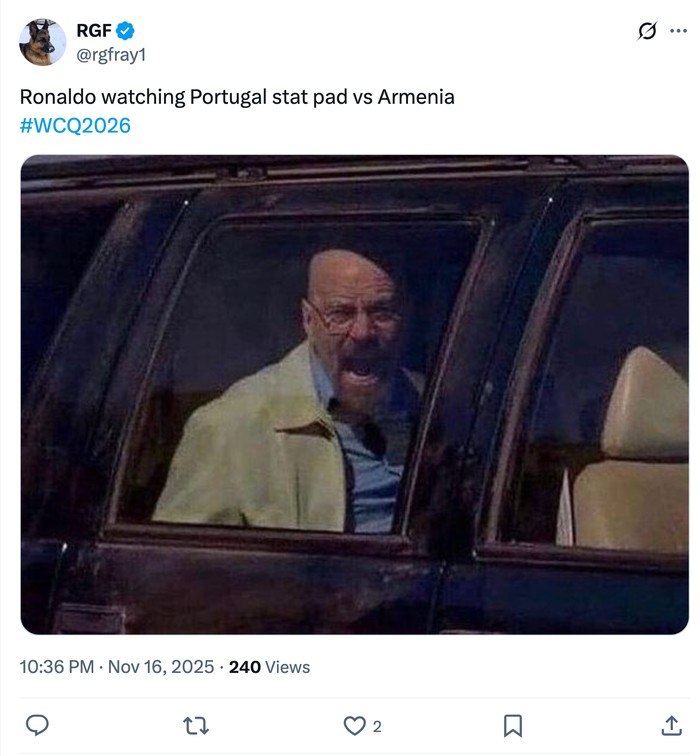Repost this tweet with the arrows icon
Image resolution: width=700 pixels, height=756 pixels.
196,726
